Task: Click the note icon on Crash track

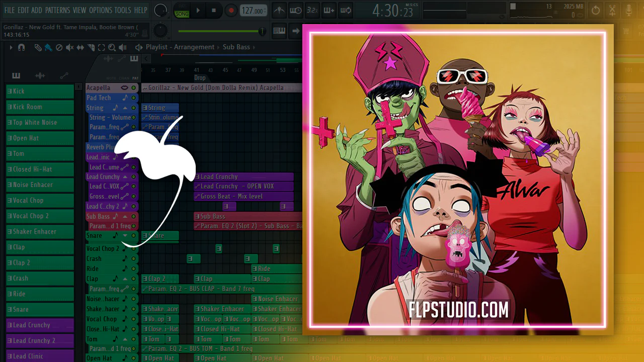Action: point(124,258)
